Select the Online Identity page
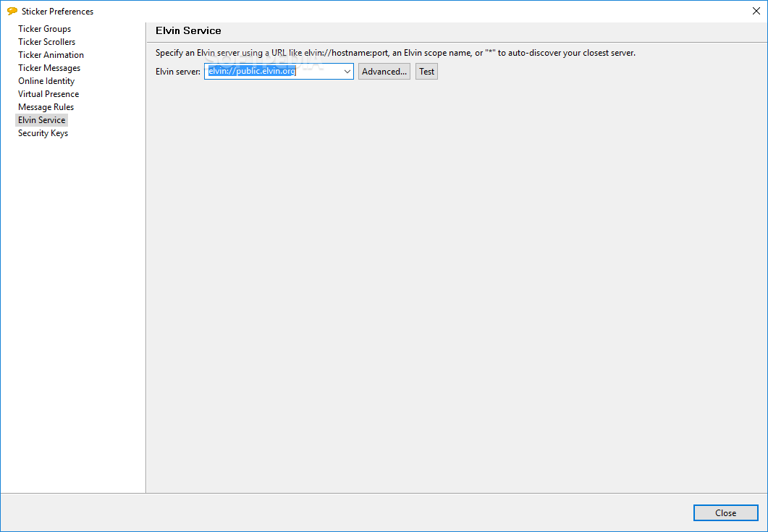This screenshot has height=532, width=768. point(46,81)
